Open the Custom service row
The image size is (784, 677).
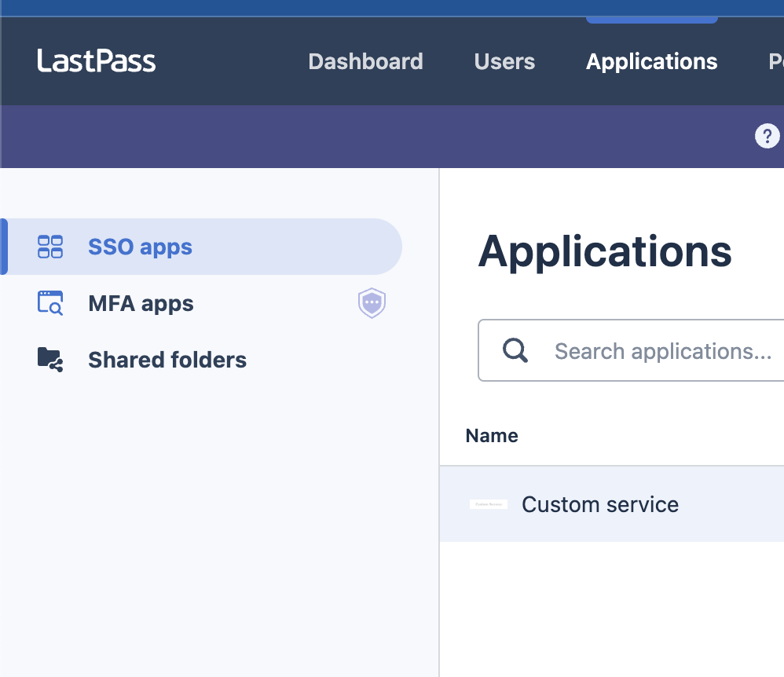click(x=612, y=504)
